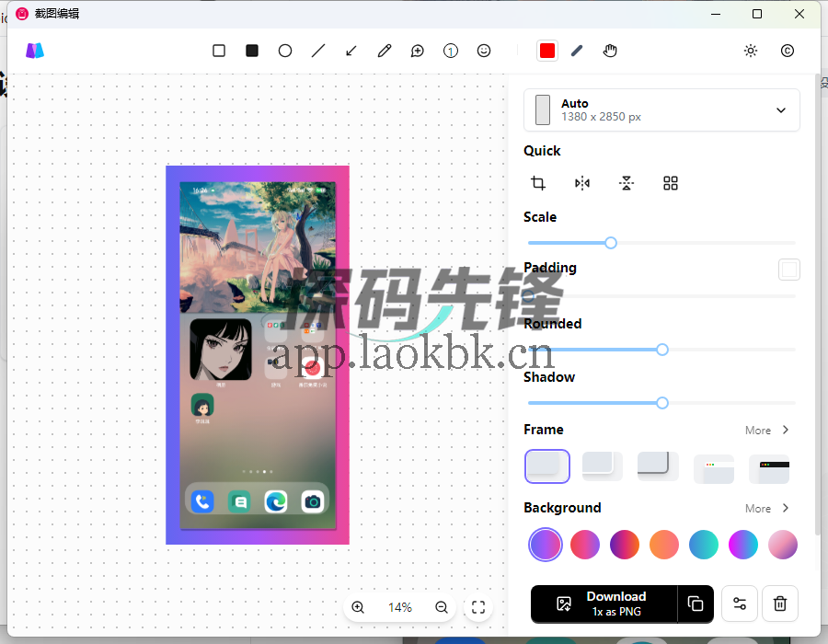The width and height of the screenshot is (828, 644).
Task: Select the magenta-cyan gradient background
Action: tap(743, 545)
